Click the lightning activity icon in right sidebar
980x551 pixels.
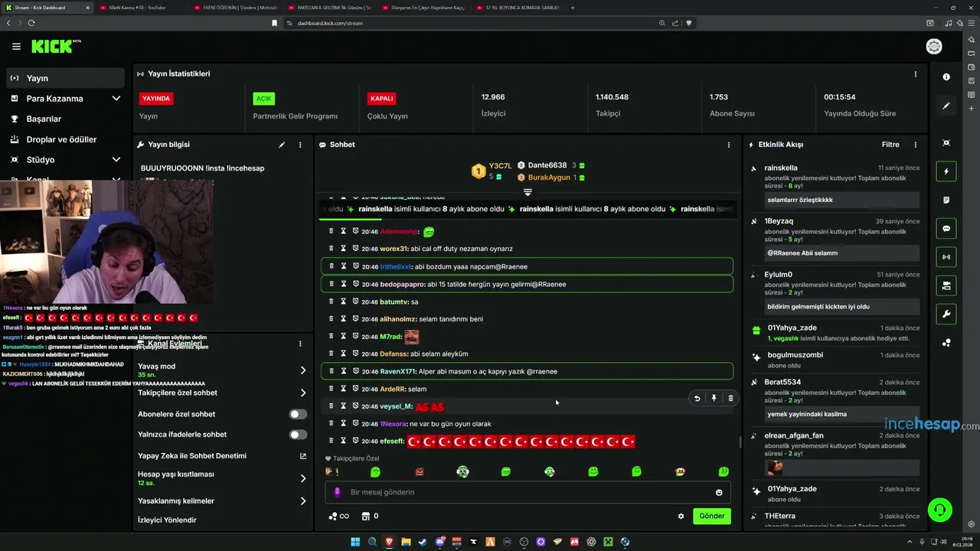pyautogui.click(x=946, y=171)
